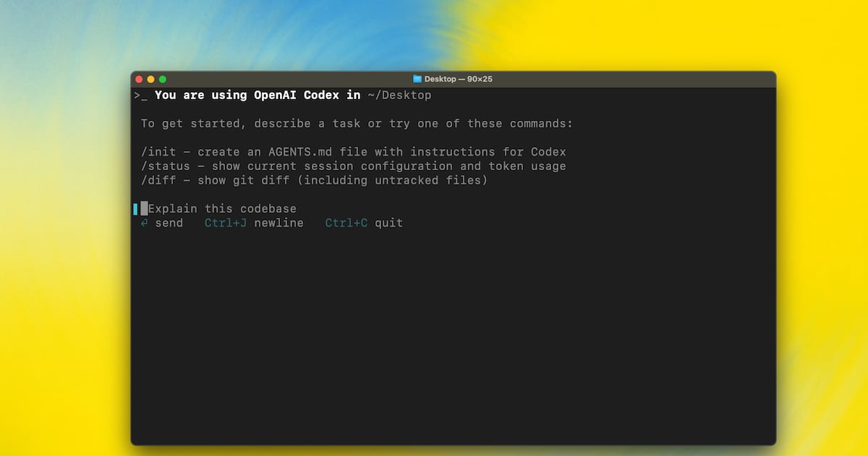Click the folder icon in the title bar
Image resolution: width=868 pixels, height=456 pixels.
click(x=417, y=79)
